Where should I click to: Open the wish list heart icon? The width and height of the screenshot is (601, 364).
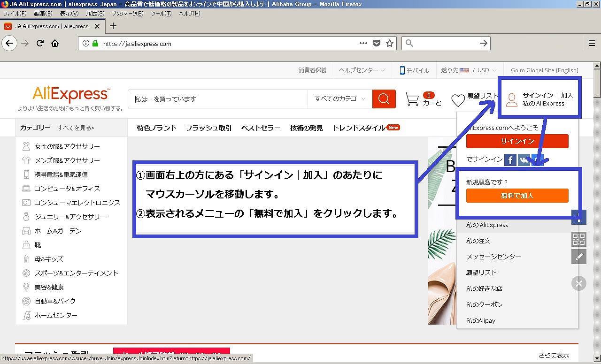[x=458, y=100]
